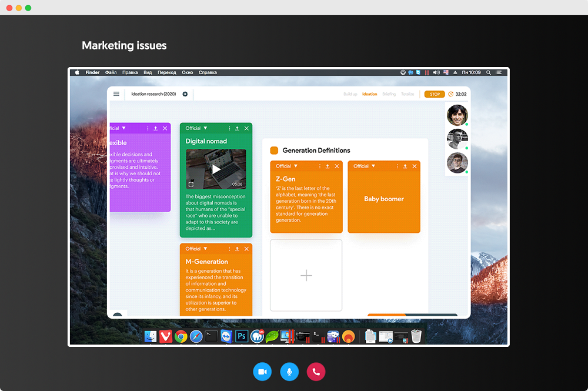Open more options on the purple card
Screen dimensions: 588x391
148,128
